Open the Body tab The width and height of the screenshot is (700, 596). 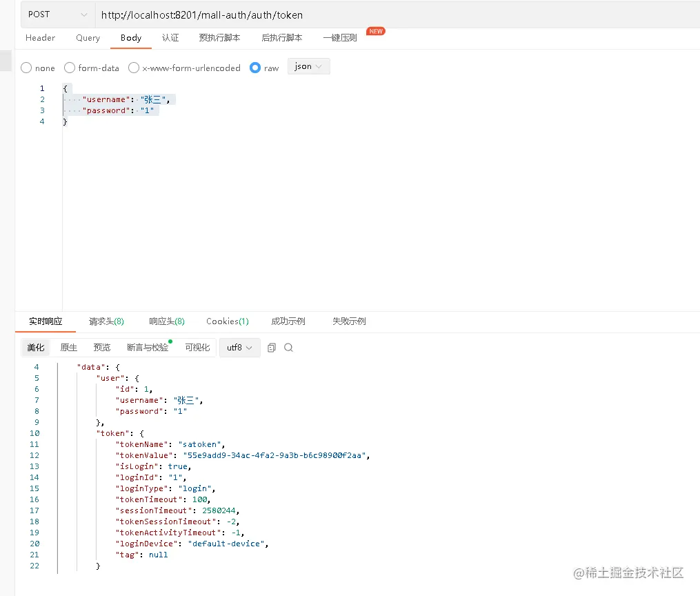click(x=131, y=38)
